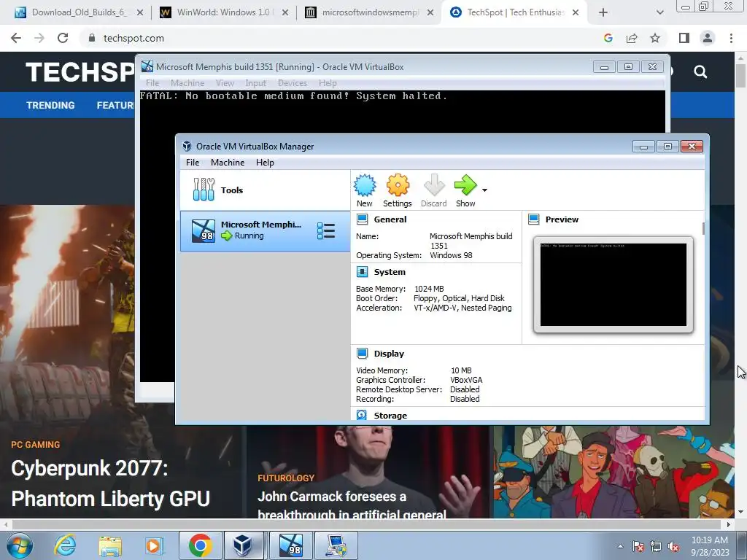Click the greyed Discard toolbar icon
This screenshot has width=747, height=560.
433,190
